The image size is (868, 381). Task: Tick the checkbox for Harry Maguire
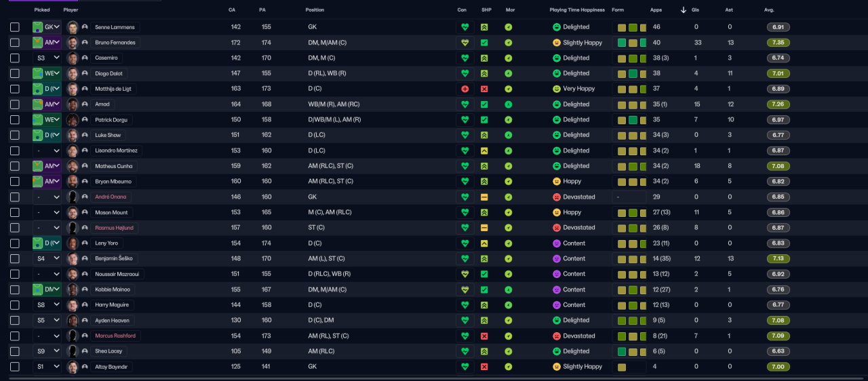[15, 305]
